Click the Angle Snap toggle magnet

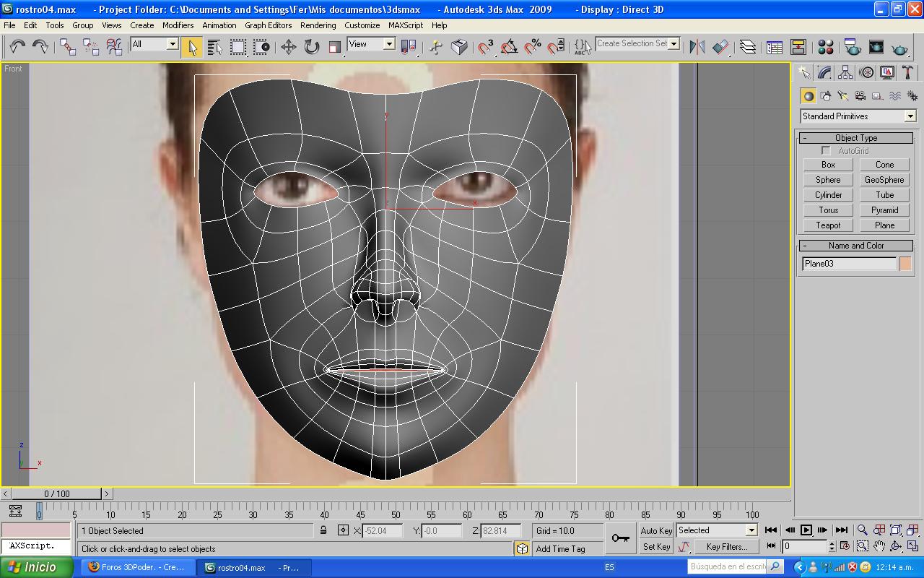[x=510, y=47]
